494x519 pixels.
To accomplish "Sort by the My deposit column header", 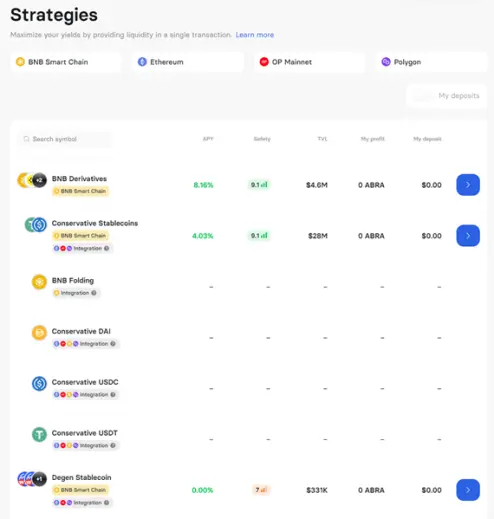I will click(x=427, y=139).
